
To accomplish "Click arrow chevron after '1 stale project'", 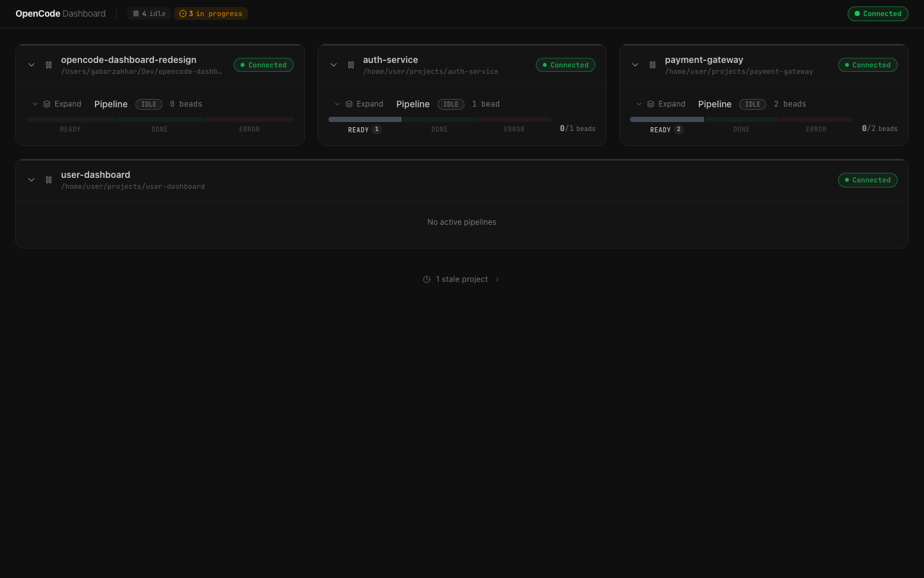I will pyautogui.click(x=497, y=279).
